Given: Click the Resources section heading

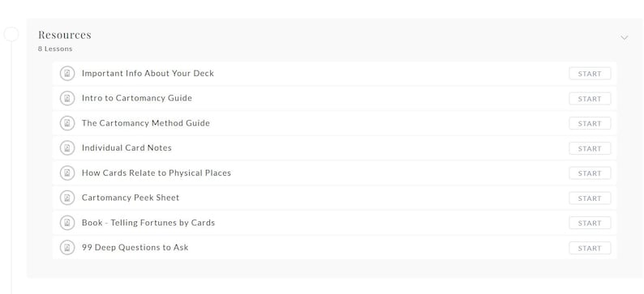Looking at the screenshot, I should click(65, 35).
